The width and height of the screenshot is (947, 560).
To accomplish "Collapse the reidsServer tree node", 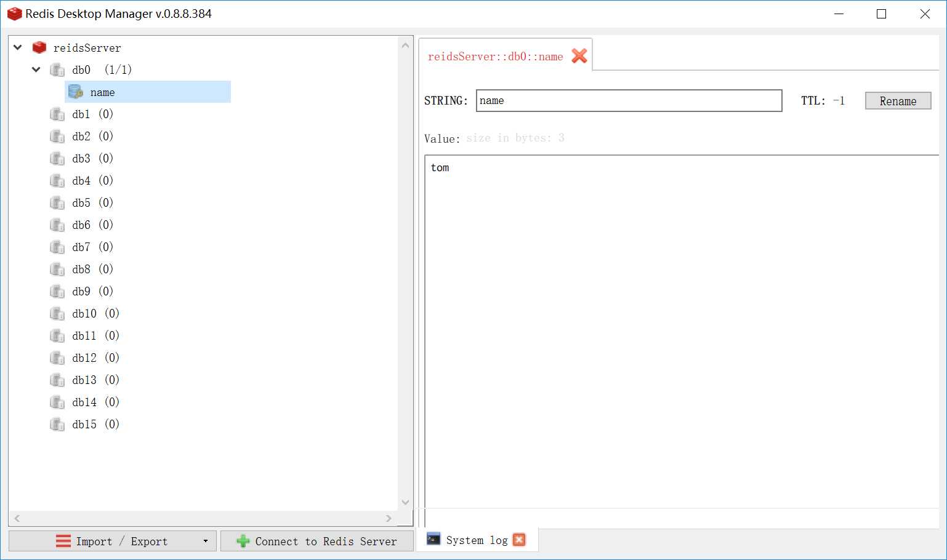I will point(18,47).
